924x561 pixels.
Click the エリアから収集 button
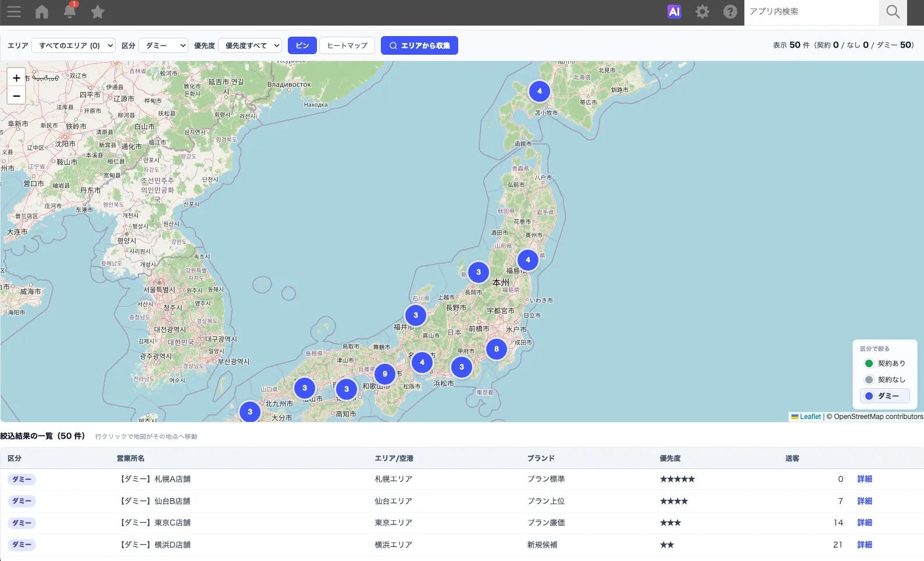pyautogui.click(x=419, y=45)
